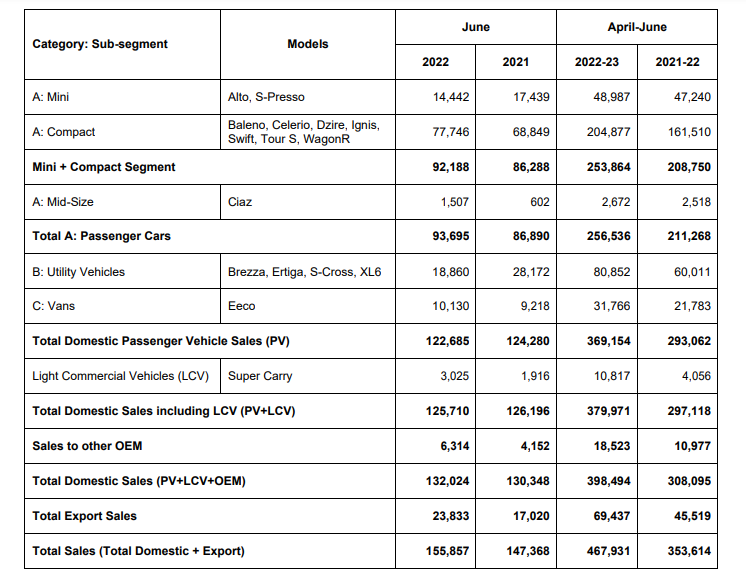The height and width of the screenshot is (585, 746).
Task: Click the 'April-June' column group header
Action: point(637,27)
